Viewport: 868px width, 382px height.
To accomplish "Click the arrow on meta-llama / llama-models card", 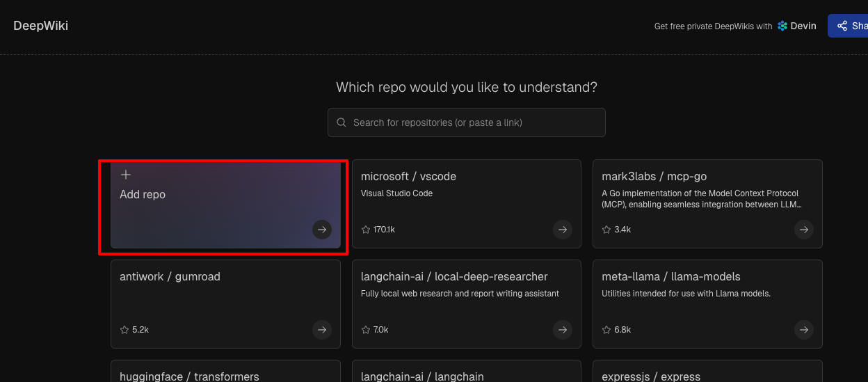I will (x=804, y=329).
